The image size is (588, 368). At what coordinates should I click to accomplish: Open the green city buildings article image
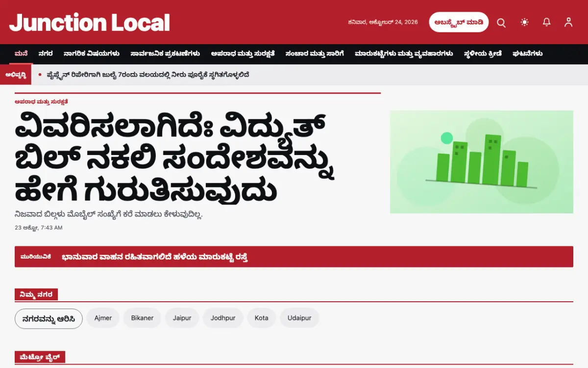click(x=481, y=162)
